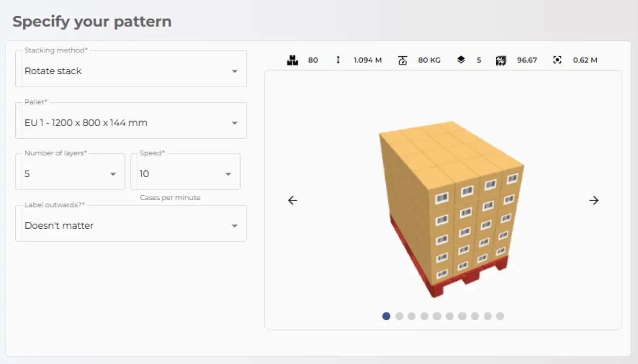Viewport: 638px width, 364px height.
Task: Jump to the fifth carousel dot
Action: [x=437, y=316]
